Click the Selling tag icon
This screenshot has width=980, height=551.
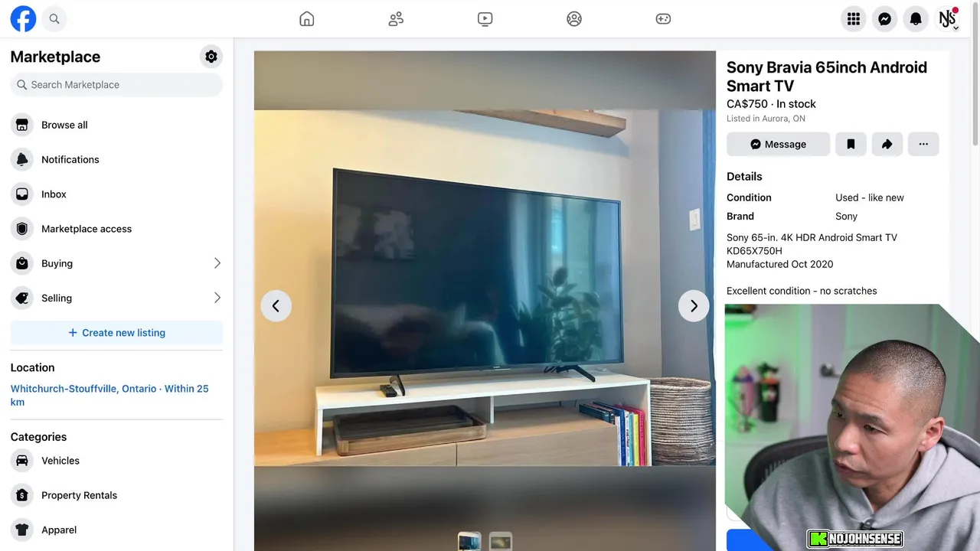pyautogui.click(x=22, y=298)
